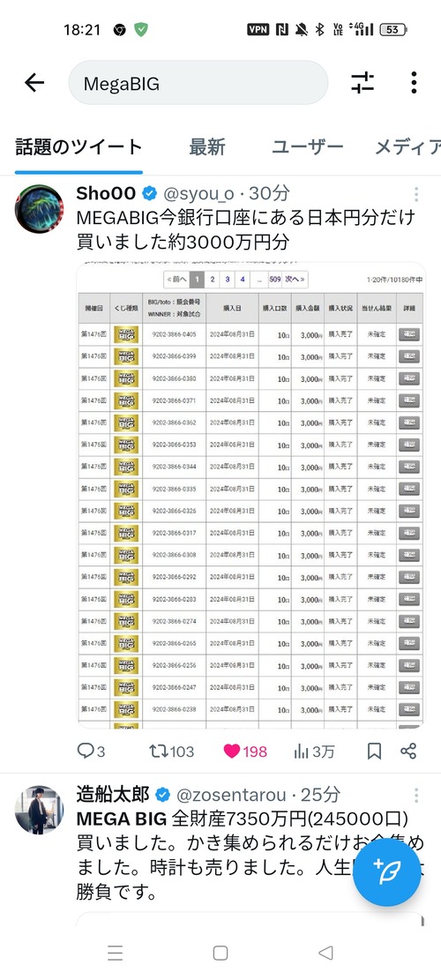
Task: Open the embedded purchase history image
Action: 250,495
